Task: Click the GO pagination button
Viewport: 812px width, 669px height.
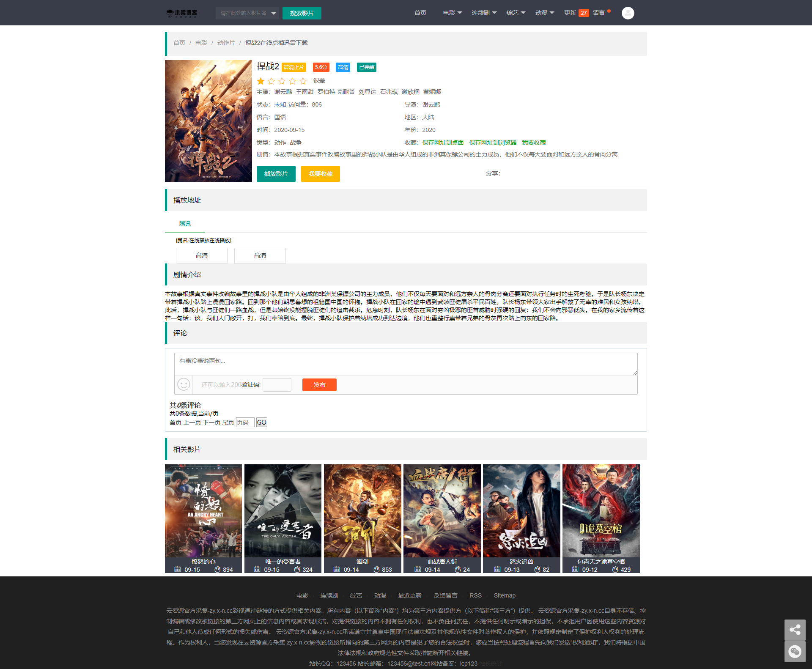Action: [x=262, y=422]
